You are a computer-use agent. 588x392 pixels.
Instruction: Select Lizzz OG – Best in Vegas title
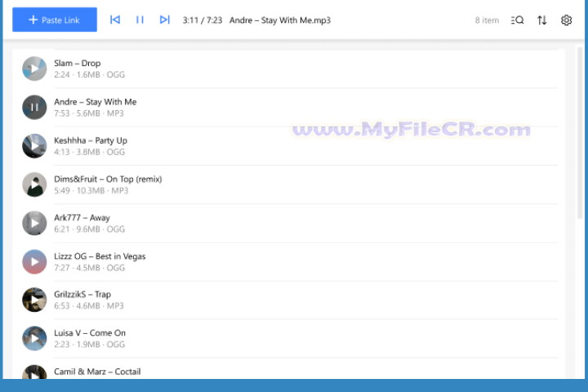click(x=100, y=256)
